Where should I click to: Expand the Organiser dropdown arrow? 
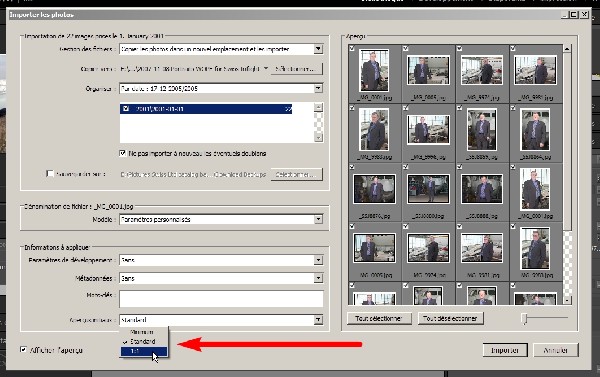pos(318,88)
